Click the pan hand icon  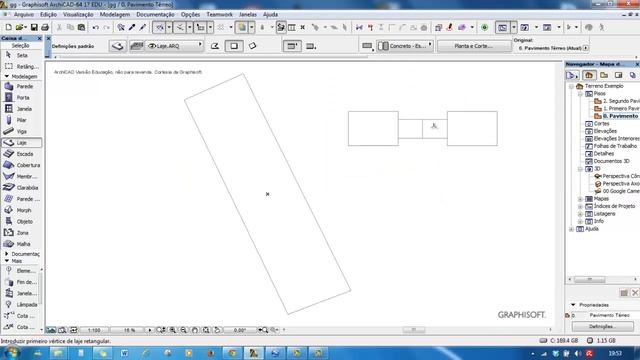[195, 330]
